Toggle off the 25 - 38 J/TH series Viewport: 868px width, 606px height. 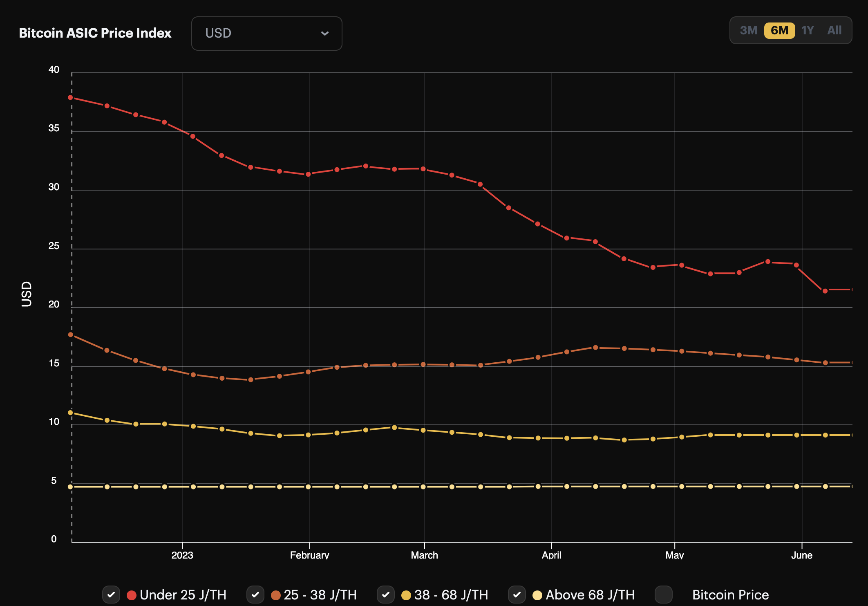pos(255,595)
